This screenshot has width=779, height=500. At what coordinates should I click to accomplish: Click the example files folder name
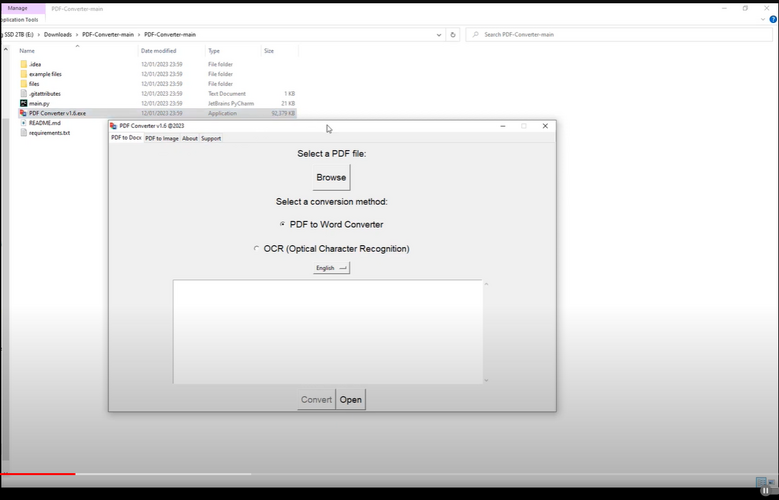[x=45, y=74]
